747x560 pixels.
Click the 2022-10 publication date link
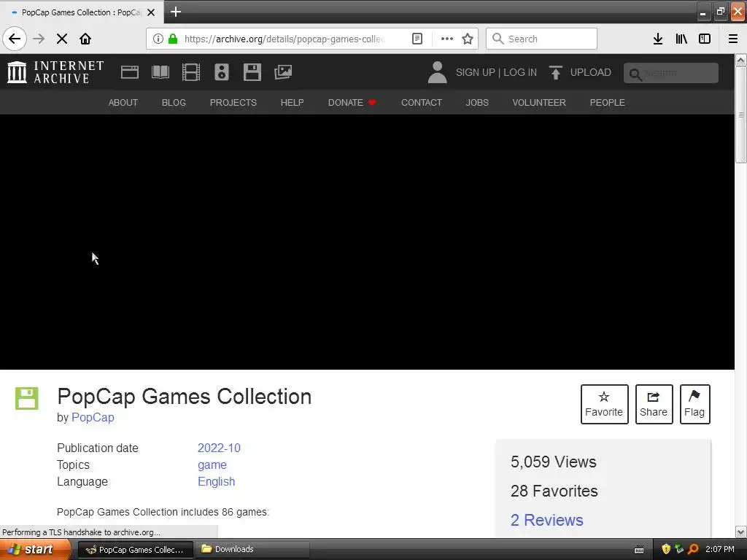219,448
